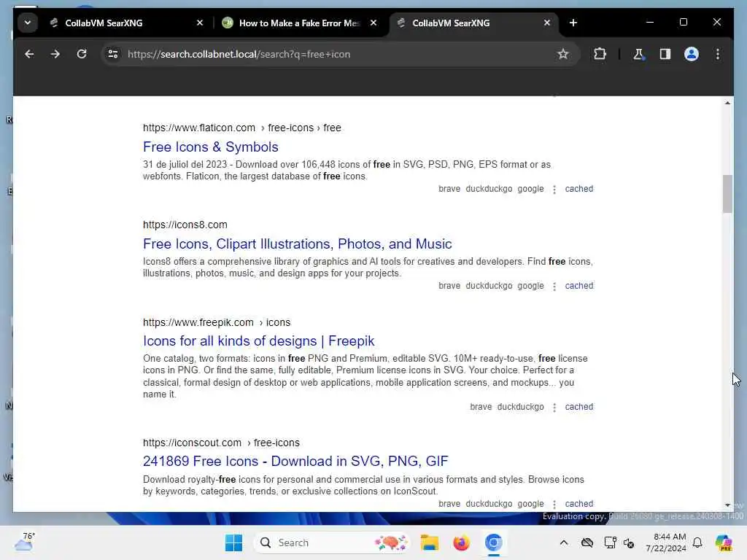Image resolution: width=747 pixels, height=560 pixels.
Task: Go back to the previous page
Action: tap(29, 54)
